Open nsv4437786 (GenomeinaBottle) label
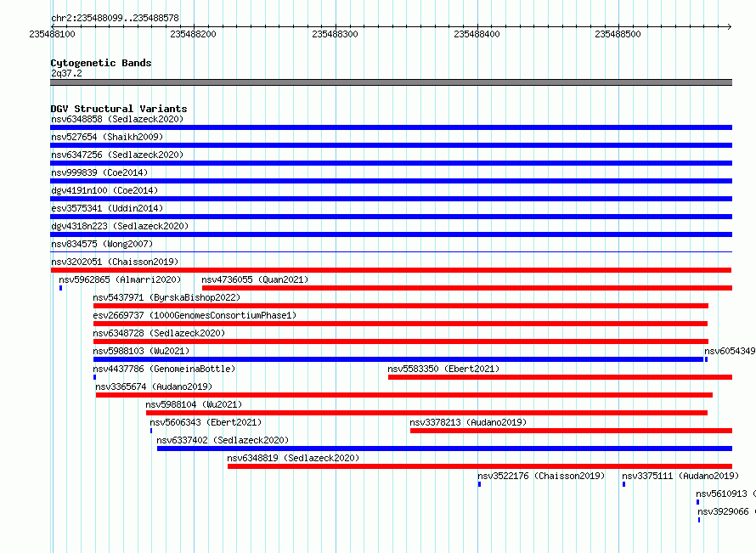Image resolution: width=756 pixels, height=553 pixels. click(x=164, y=369)
